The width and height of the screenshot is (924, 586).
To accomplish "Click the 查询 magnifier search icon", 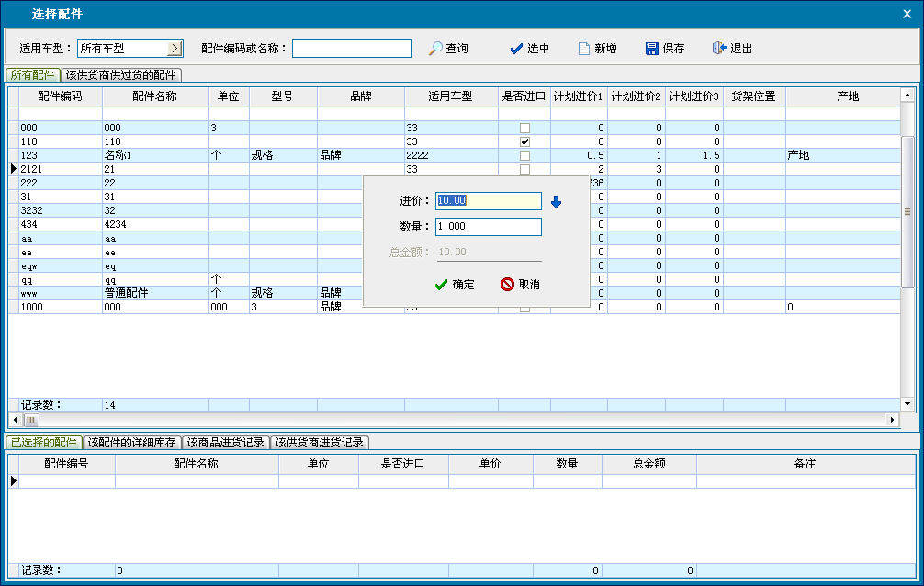I will (436, 49).
